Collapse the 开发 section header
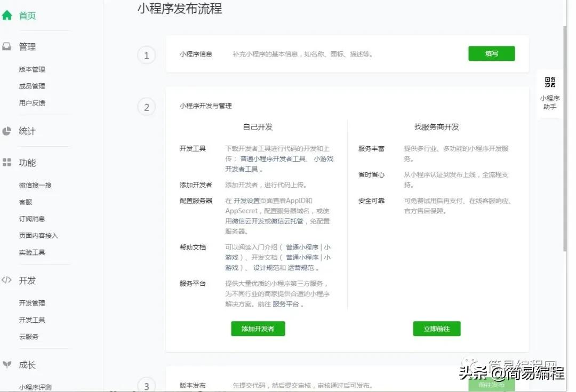Viewport: 576px width, 392px height. [27, 280]
